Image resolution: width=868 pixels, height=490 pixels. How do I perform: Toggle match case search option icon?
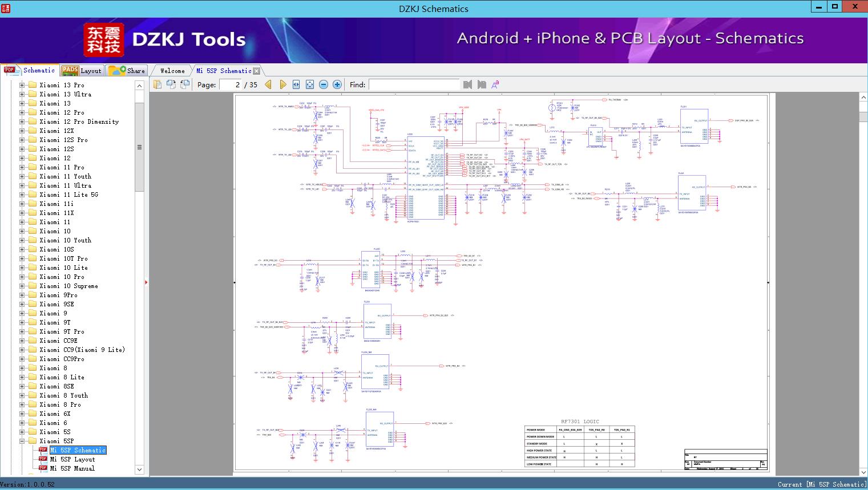(495, 84)
